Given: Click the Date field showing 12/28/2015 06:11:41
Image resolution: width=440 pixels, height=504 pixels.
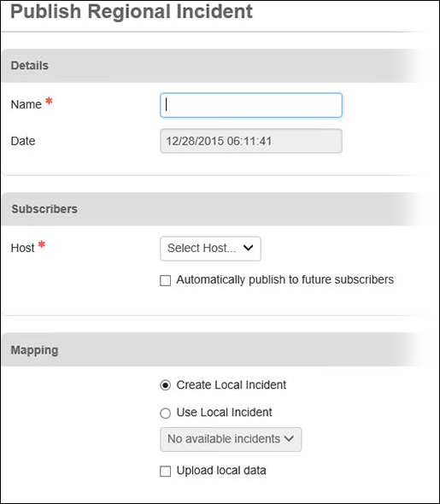Looking at the screenshot, I should pyautogui.click(x=251, y=141).
